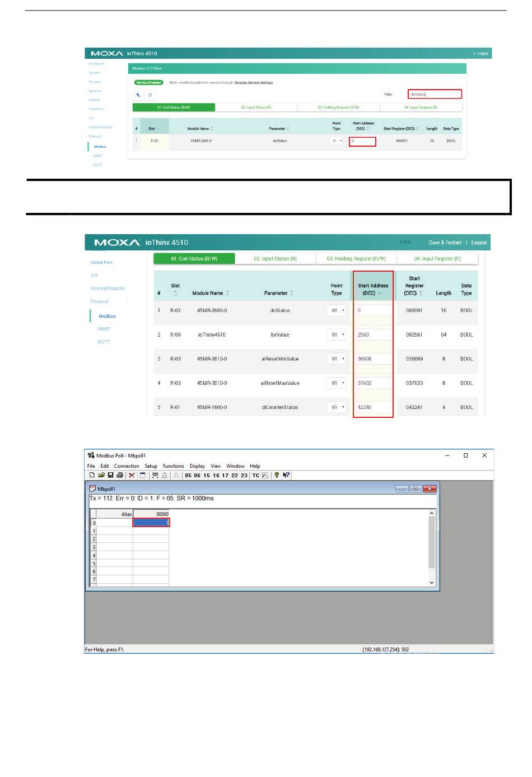Open Point Type dropdown in the R-02 45MR-2600-0 row of five-row table
The width and height of the screenshot is (532, 777).
click(337, 310)
